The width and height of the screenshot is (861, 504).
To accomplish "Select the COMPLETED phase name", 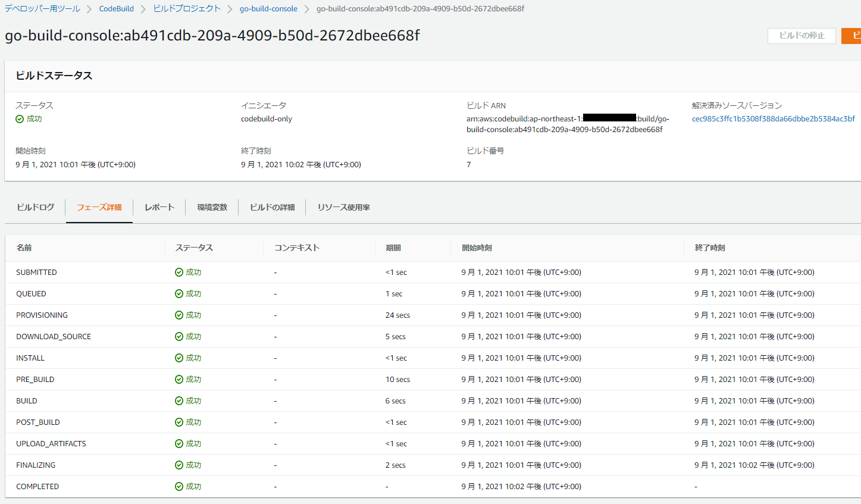I will click(x=37, y=487).
